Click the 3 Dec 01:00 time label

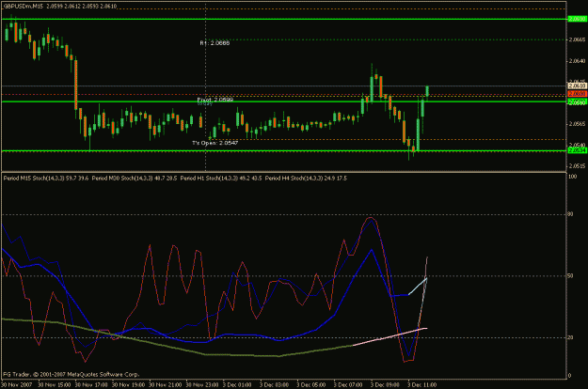[237, 384]
